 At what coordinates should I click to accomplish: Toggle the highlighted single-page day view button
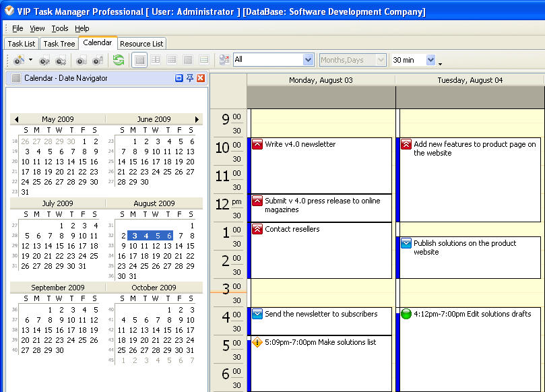click(x=139, y=60)
